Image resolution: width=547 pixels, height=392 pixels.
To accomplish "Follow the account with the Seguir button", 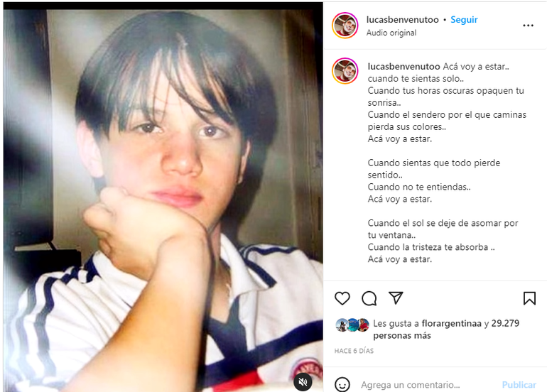I will [464, 20].
